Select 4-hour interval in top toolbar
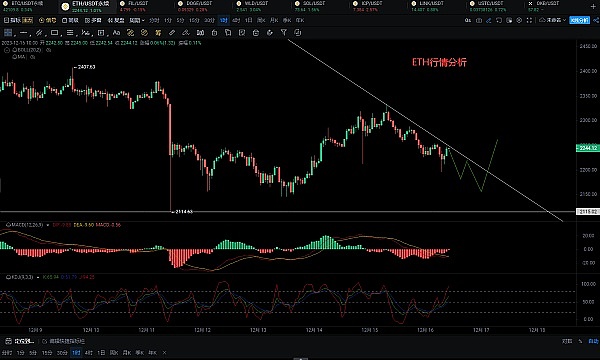Viewport: 600px width, 360px height. click(x=236, y=20)
